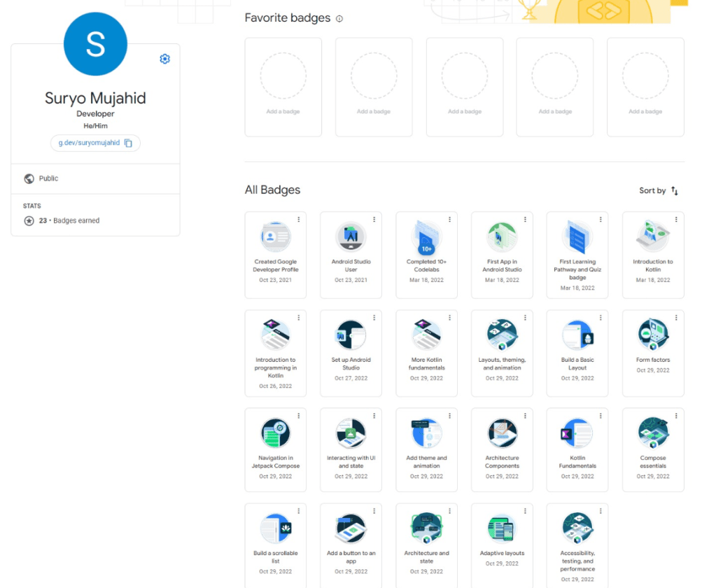Expand more options for Kotlin Fundamentals badge
Viewport: 716px width, 588px height.
coord(601,416)
